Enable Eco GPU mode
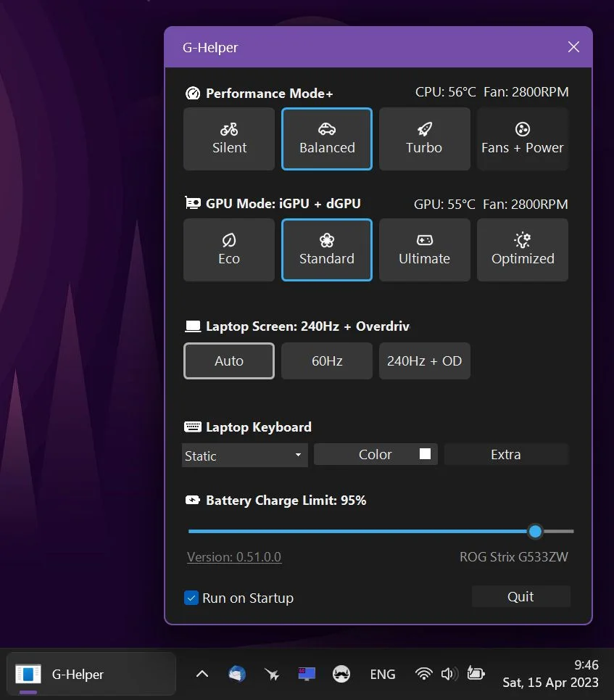The image size is (614, 700). pyautogui.click(x=229, y=250)
